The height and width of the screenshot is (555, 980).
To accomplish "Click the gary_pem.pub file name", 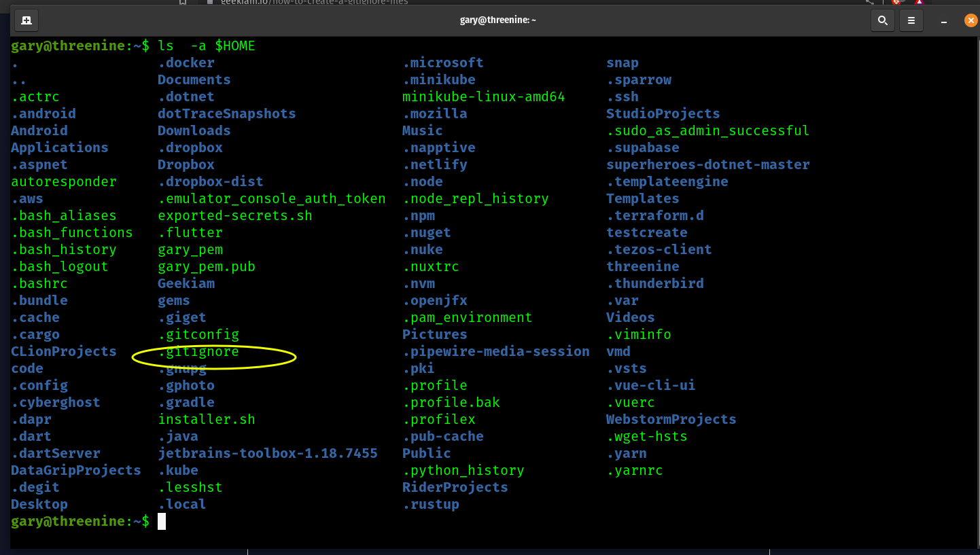I will tap(207, 266).
